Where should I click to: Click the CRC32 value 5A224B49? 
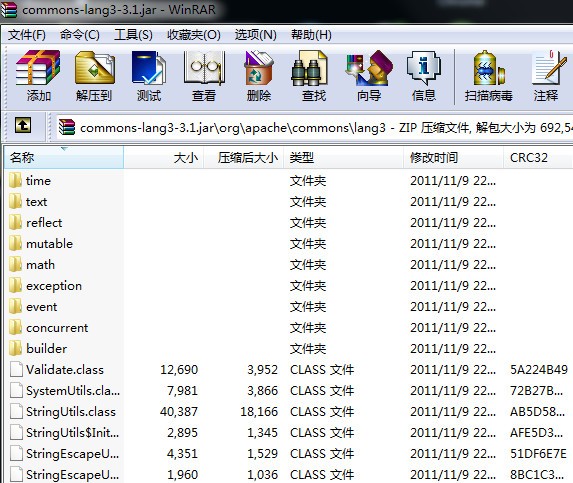tap(539, 369)
